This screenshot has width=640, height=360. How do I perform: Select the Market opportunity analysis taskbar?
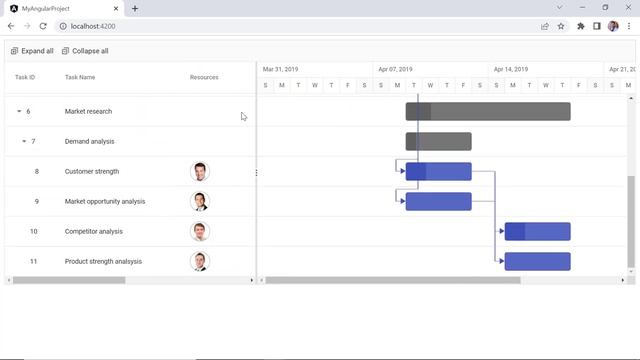coord(438,201)
